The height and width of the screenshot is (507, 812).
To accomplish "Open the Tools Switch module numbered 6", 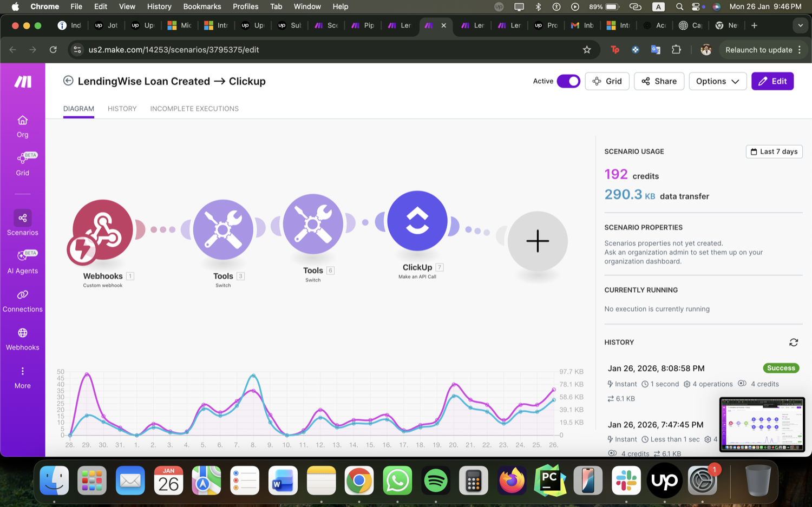I will click(313, 223).
